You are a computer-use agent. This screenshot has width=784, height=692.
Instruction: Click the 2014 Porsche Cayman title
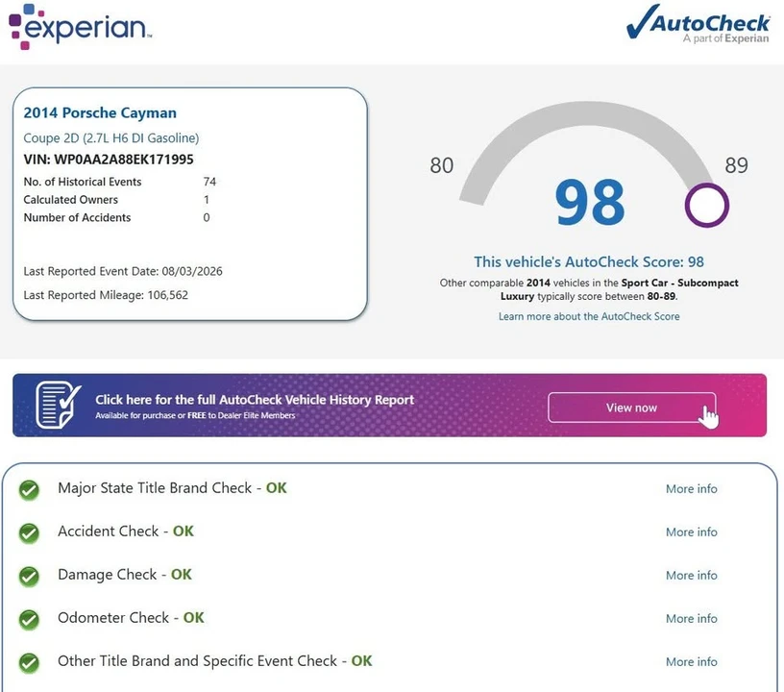(100, 113)
